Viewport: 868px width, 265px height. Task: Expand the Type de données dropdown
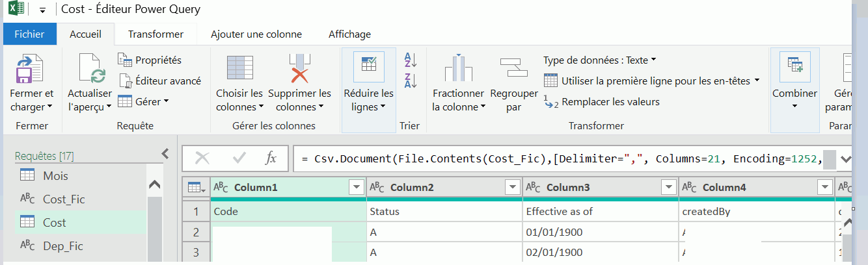click(600, 60)
